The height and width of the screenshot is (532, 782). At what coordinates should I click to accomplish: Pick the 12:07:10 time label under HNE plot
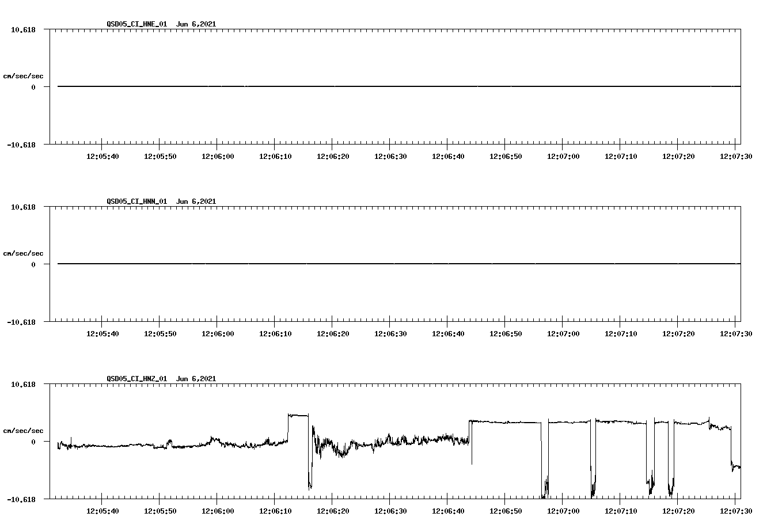pos(621,156)
